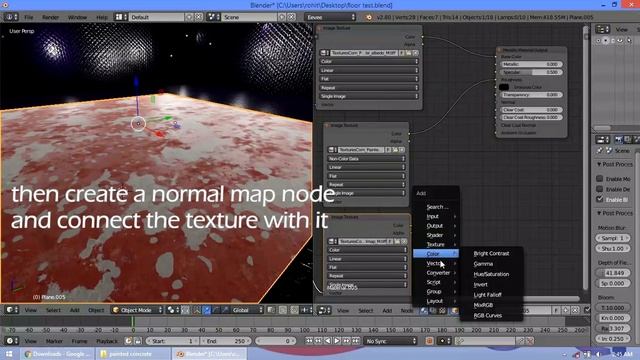Open the Eevee render engine dropdown

pyautogui.click(x=330, y=17)
